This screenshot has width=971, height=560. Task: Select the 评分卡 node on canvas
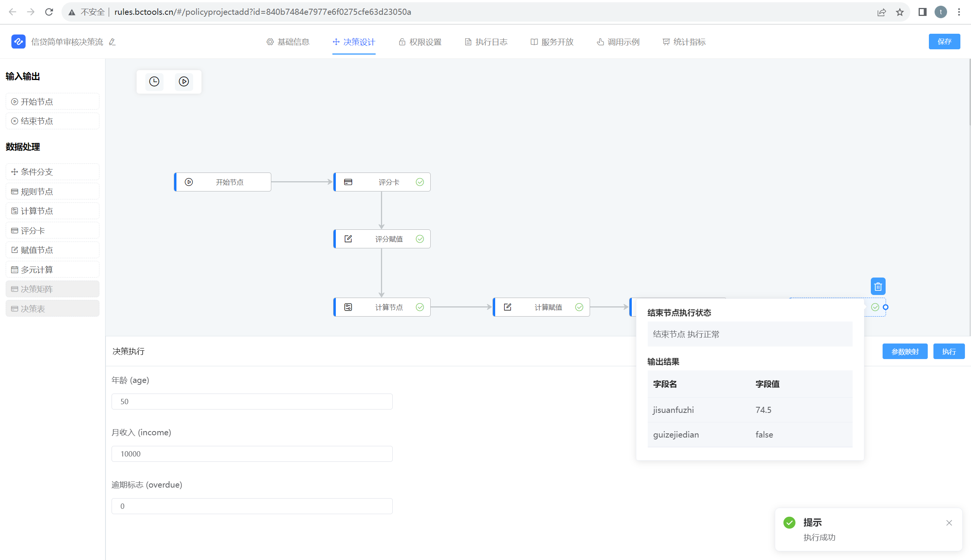point(382,182)
